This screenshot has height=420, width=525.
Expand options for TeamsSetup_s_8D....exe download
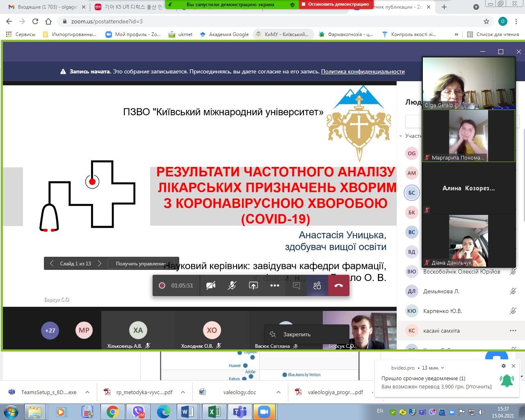tap(87, 392)
